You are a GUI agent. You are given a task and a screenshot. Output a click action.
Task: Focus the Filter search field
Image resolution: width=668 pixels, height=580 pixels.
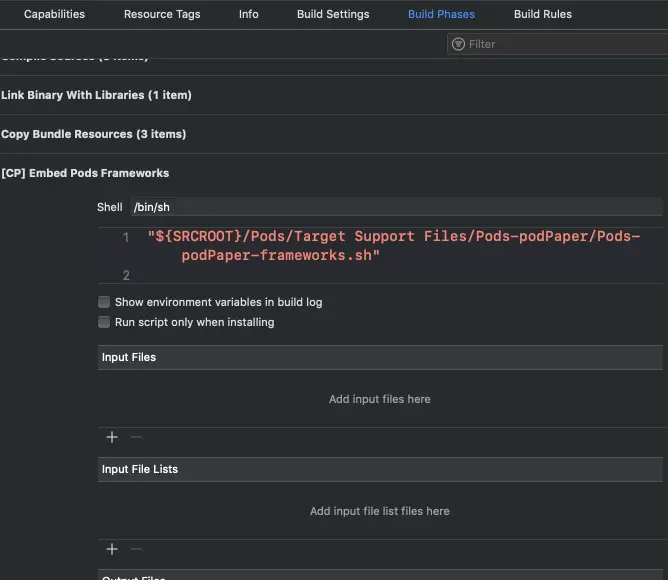click(558, 44)
